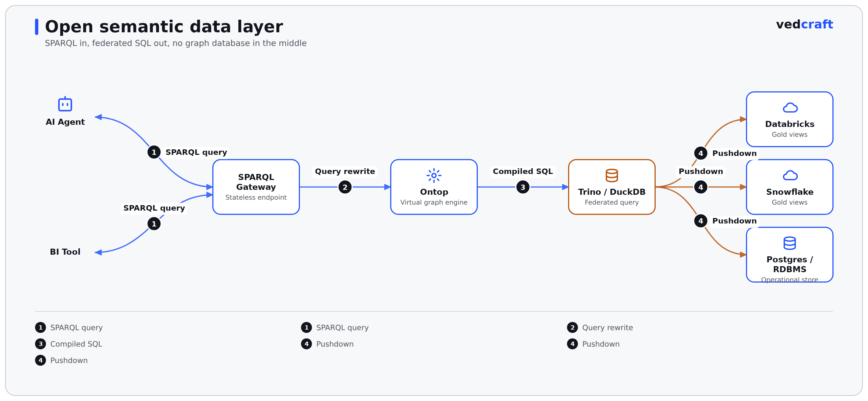Click the AI Agent robot icon
868x401 pixels.
(x=65, y=104)
